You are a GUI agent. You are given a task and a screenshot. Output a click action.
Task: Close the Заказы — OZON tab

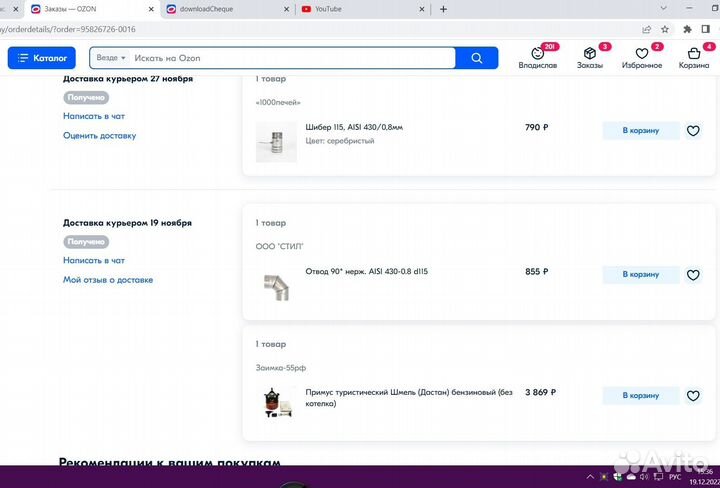[x=152, y=9]
